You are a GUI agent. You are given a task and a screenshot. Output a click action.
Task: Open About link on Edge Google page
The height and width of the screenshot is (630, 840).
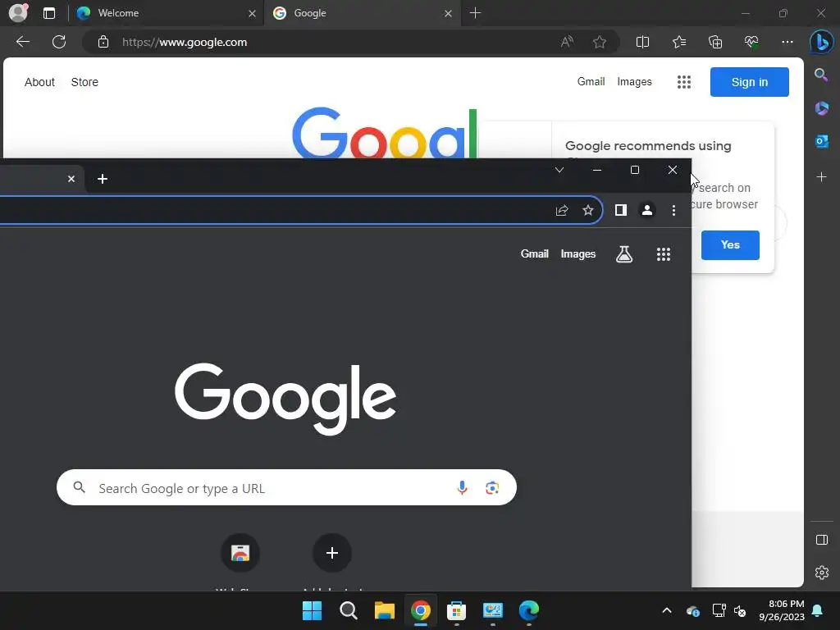click(39, 82)
